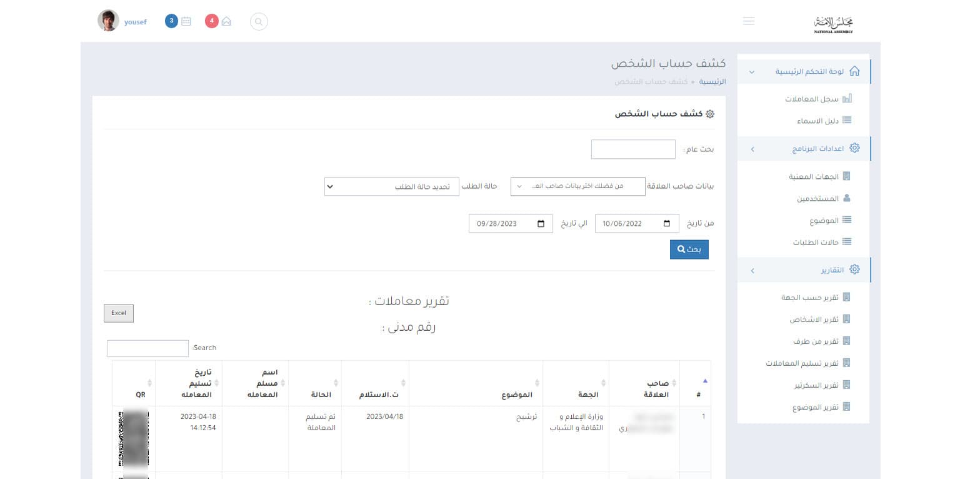The image size is (980, 479).
Task: Sort table by تاريخ تسليم المعامله column
Action: point(189,383)
